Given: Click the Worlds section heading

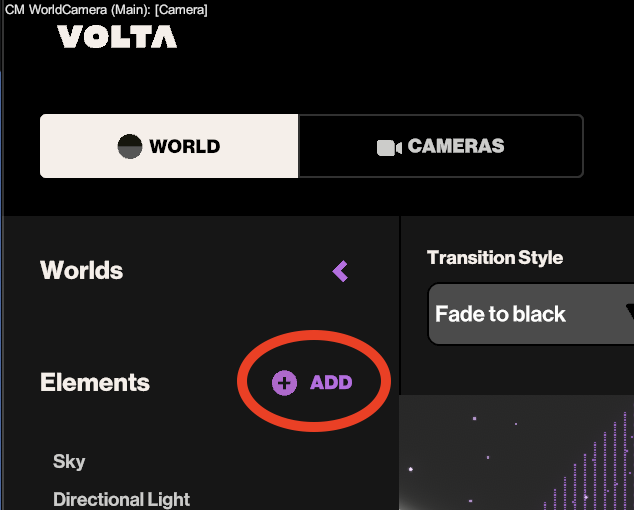Looking at the screenshot, I should click(x=82, y=270).
